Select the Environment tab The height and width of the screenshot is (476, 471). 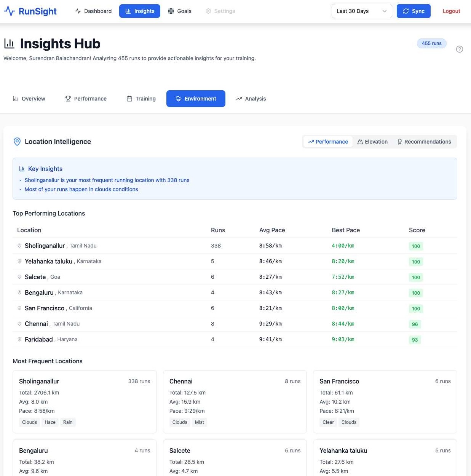(196, 99)
